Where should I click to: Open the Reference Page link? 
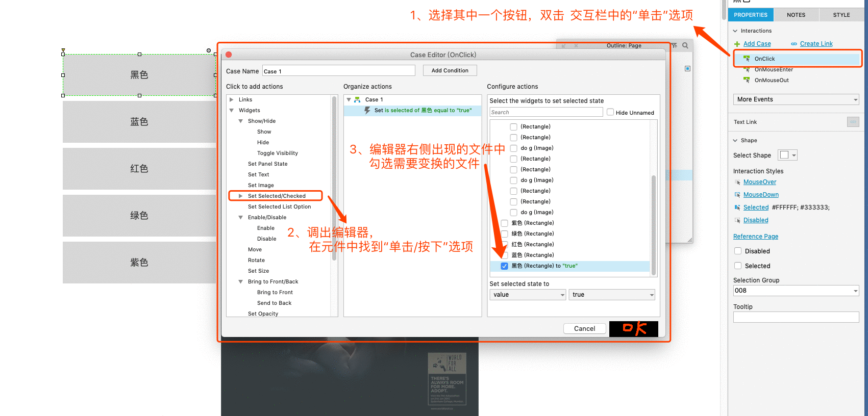point(756,237)
